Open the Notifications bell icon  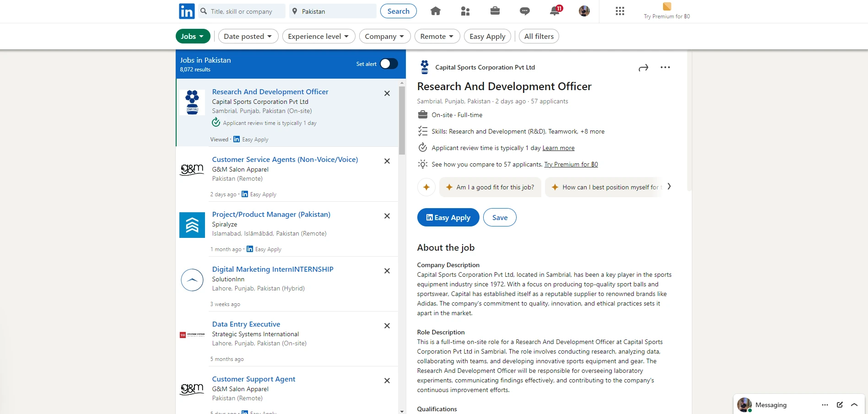pyautogui.click(x=555, y=11)
